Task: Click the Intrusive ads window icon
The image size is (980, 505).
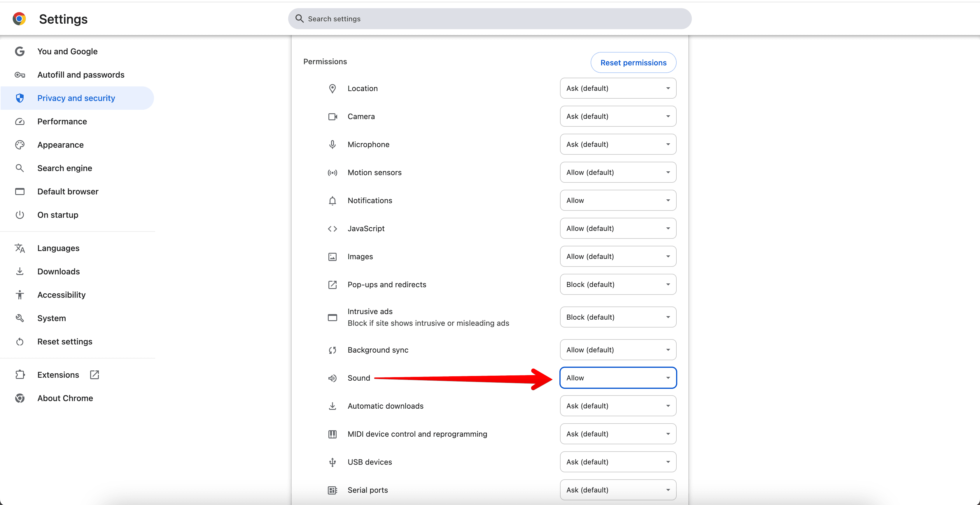Action: point(332,317)
